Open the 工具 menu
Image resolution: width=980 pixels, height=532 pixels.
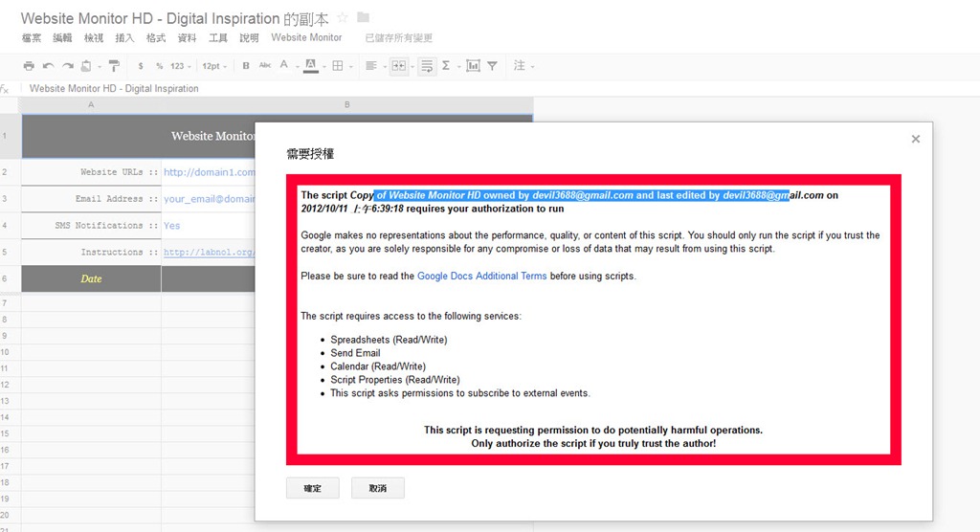(x=218, y=37)
